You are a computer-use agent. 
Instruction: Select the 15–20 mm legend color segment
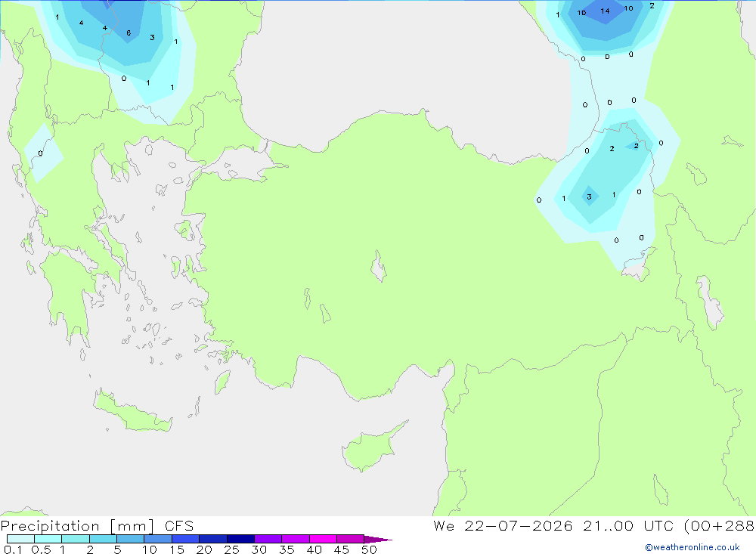[186, 539]
